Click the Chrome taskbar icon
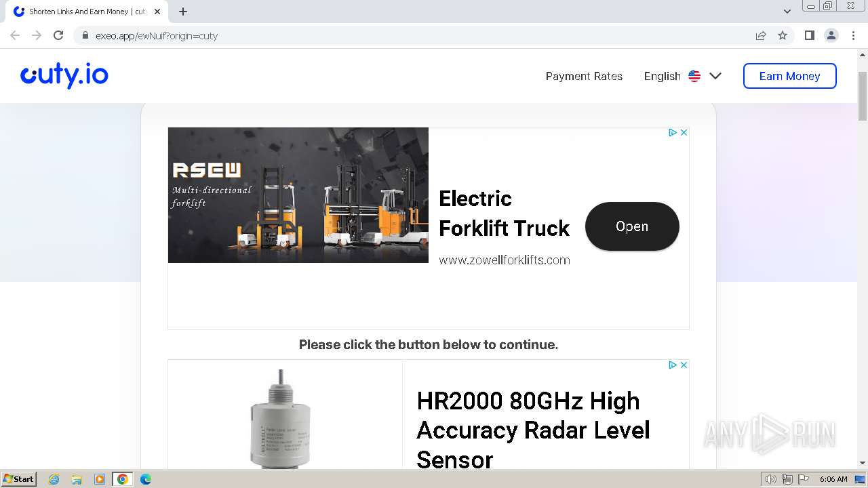This screenshot has width=868, height=488. click(122, 479)
